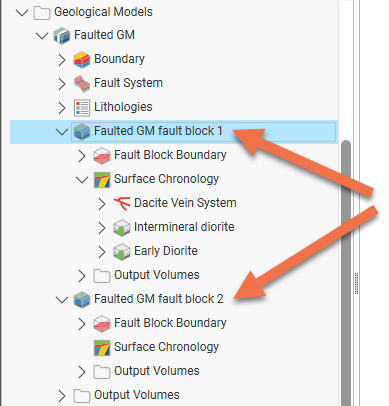Click the Fault System icon
Screen dimensions: 389x406
tap(82, 83)
